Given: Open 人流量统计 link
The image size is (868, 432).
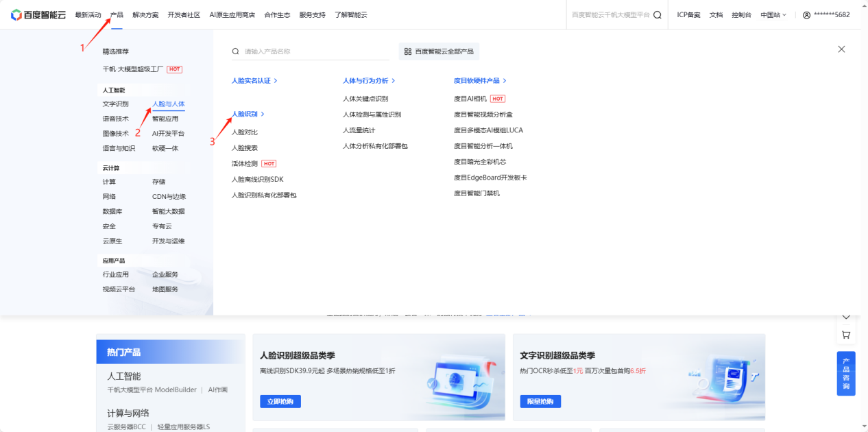Looking at the screenshot, I should click(359, 130).
